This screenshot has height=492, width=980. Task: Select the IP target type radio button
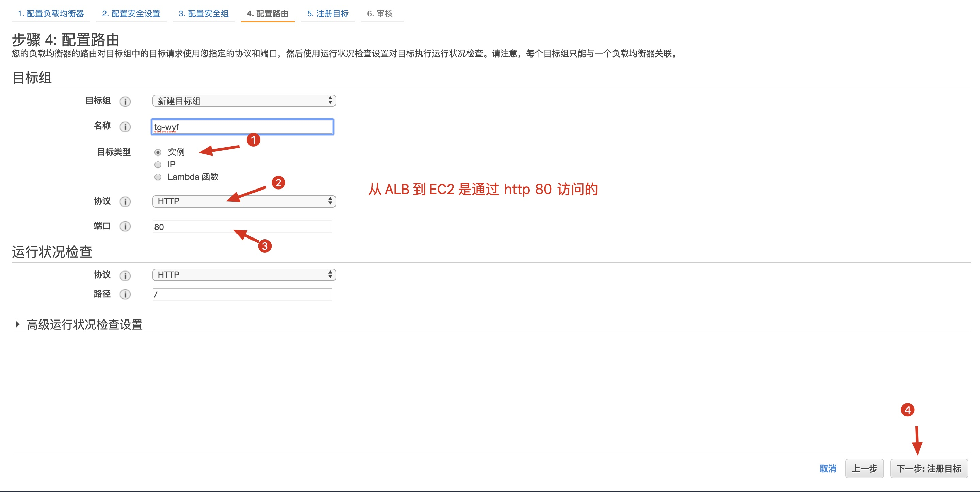[158, 165]
